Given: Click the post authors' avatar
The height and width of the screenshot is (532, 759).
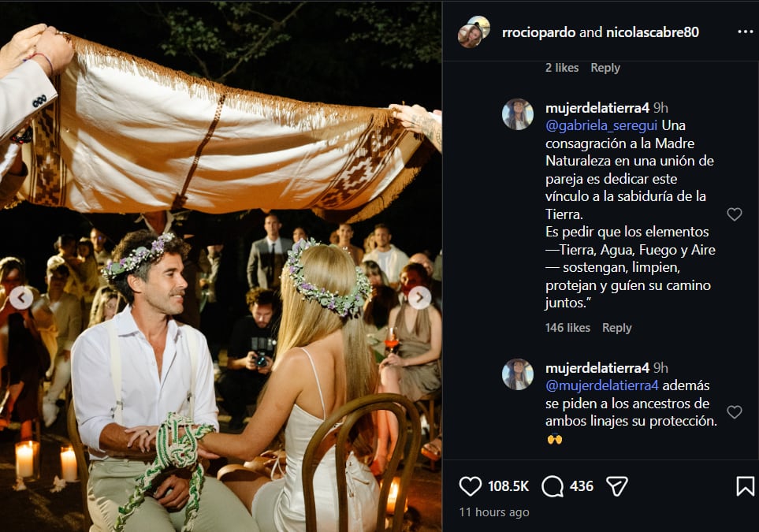Looking at the screenshot, I should tap(474, 32).
